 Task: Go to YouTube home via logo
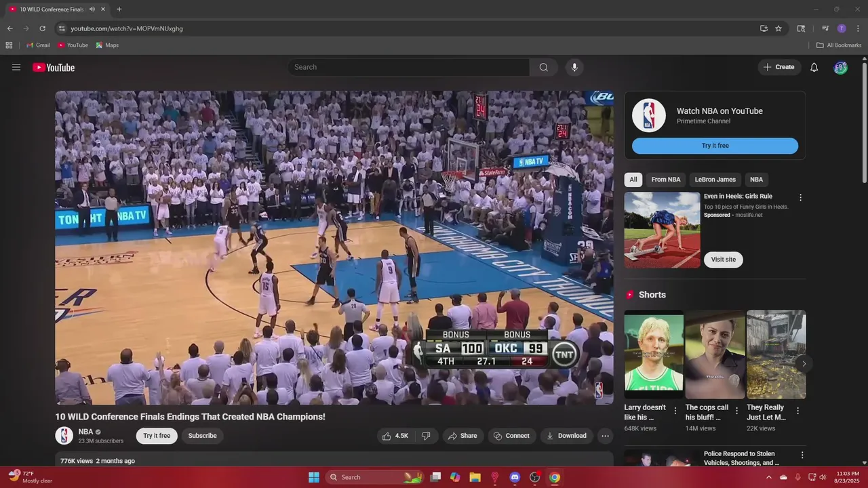point(54,67)
